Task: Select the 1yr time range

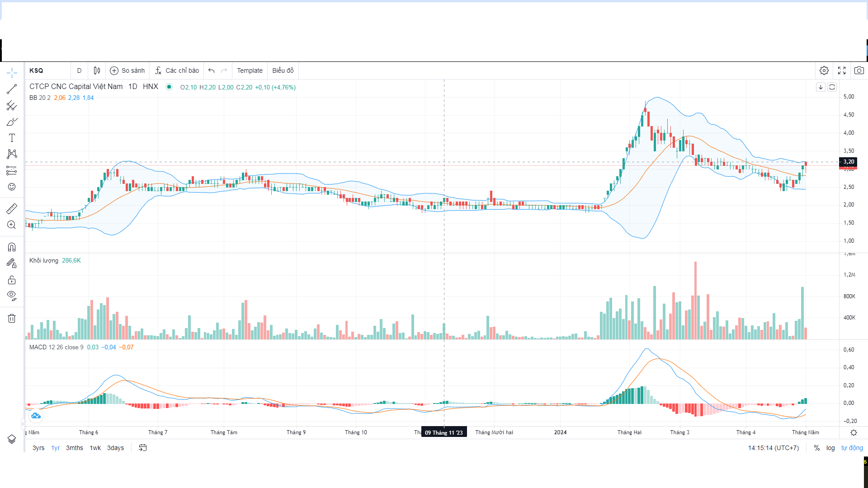Action: pos(55,448)
